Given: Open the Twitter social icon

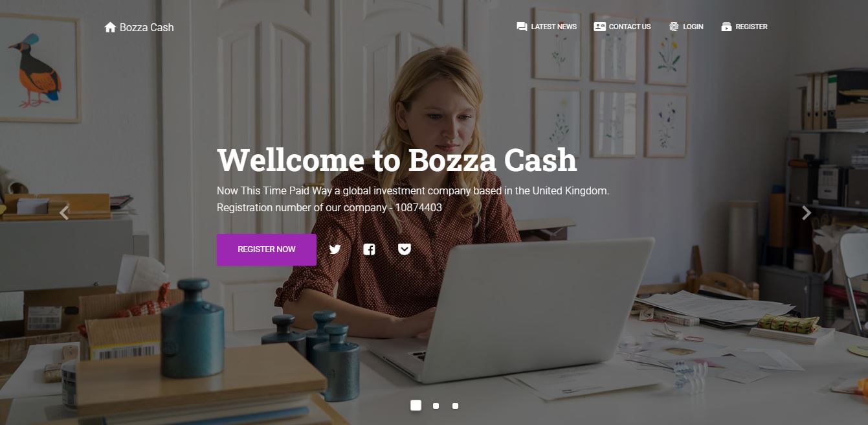Looking at the screenshot, I should 335,249.
